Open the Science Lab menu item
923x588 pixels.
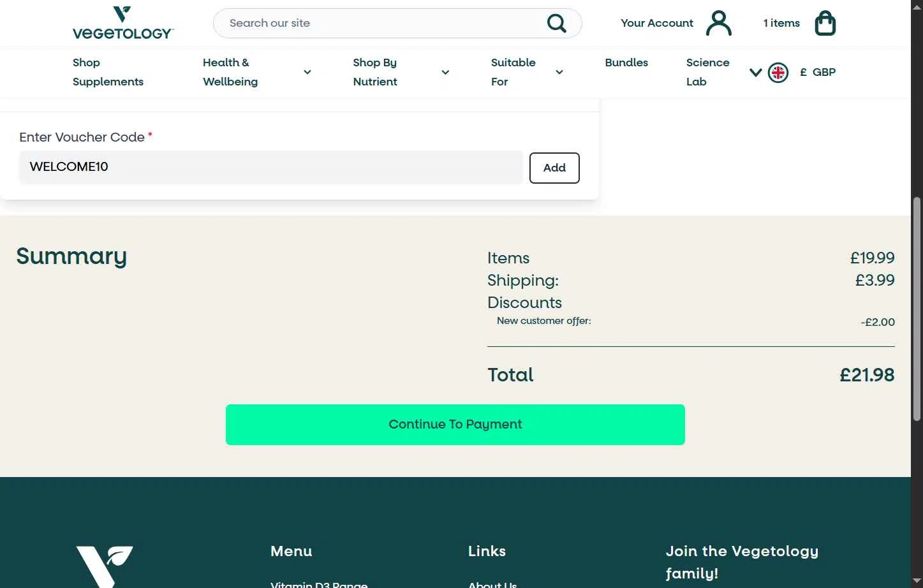707,72
